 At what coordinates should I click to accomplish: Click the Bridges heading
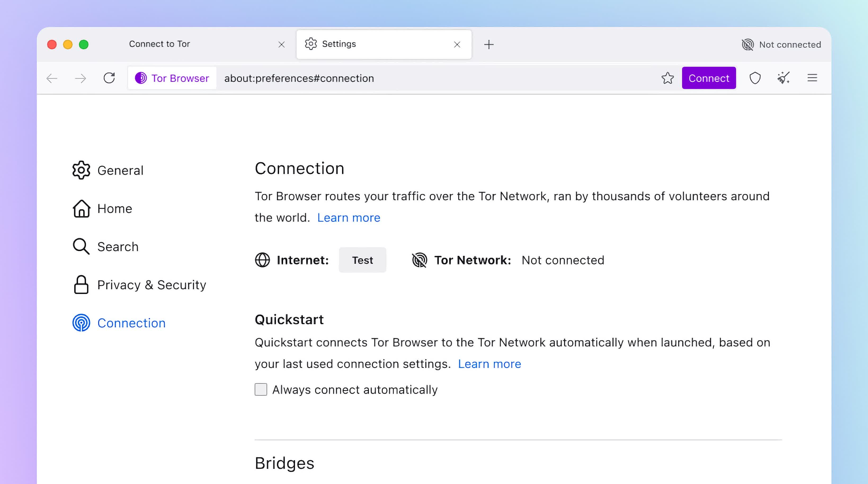(x=284, y=463)
